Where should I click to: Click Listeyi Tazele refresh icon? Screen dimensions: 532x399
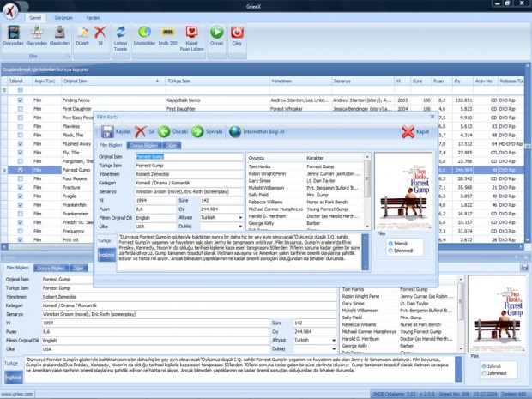click(120, 33)
